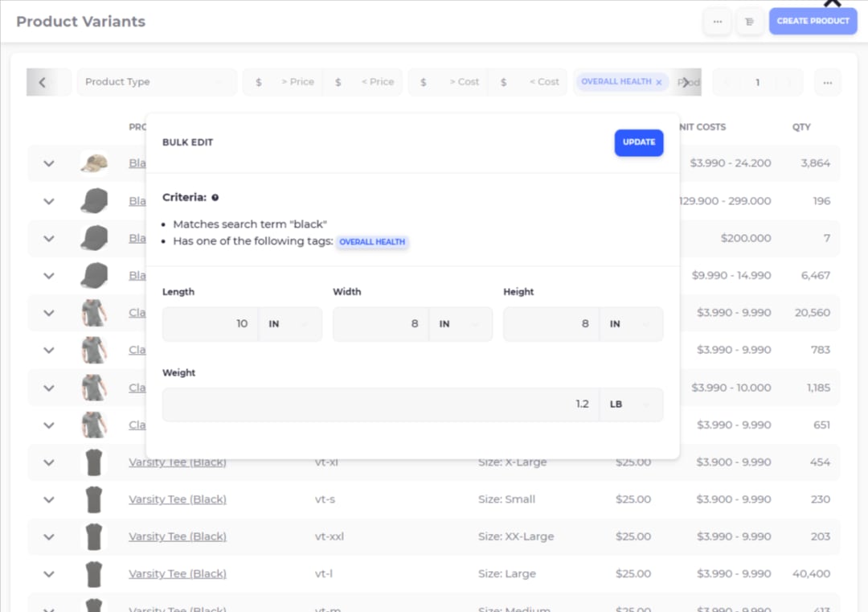Image resolution: width=868 pixels, height=612 pixels.
Task: Click the list layout icon in header
Action: click(750, 22)
